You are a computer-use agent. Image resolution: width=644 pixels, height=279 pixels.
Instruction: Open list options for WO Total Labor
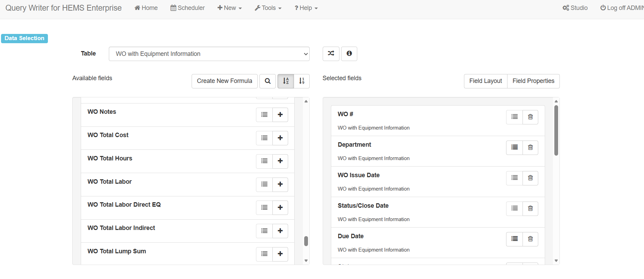tap(264, 184)
